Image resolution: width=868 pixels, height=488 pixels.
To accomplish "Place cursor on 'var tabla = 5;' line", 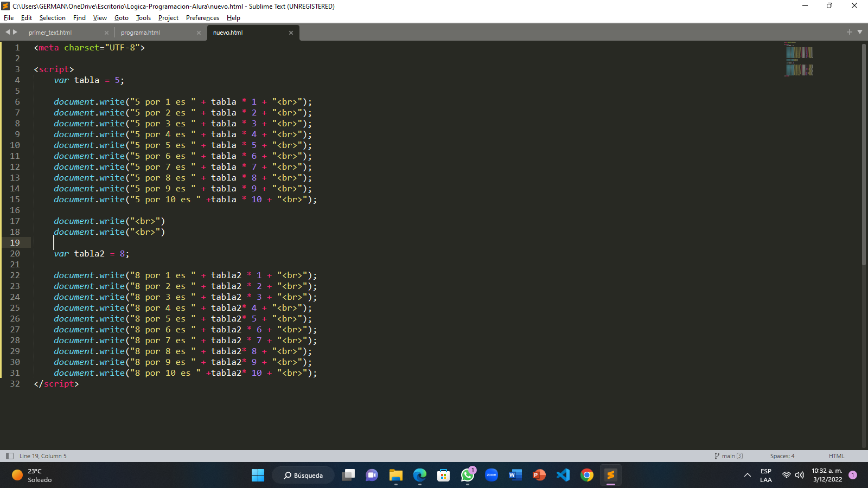I will pyautogui.click(x=89, y=80).
